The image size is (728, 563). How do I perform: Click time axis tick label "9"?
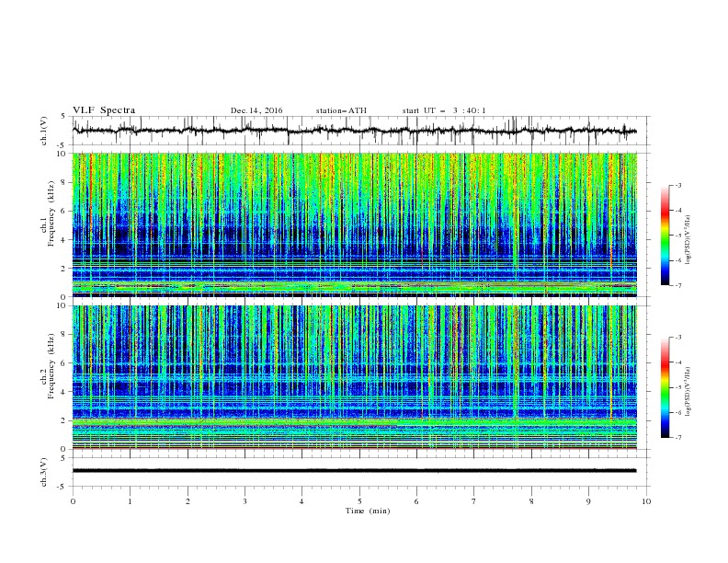(588, 501)
